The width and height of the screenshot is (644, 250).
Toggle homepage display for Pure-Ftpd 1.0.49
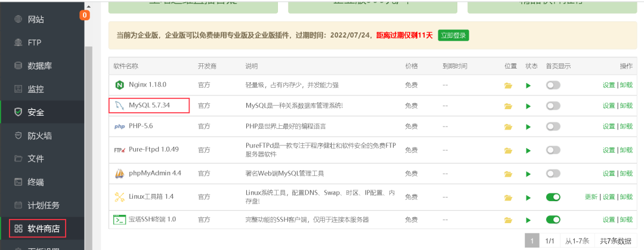[x=553, y=150]
